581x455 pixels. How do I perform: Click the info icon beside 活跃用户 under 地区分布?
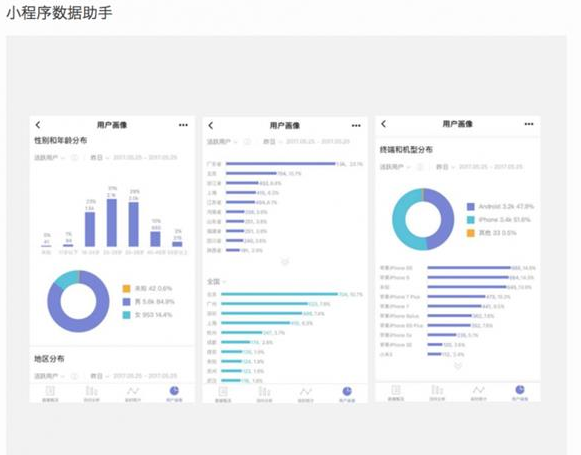pos(74,376)
